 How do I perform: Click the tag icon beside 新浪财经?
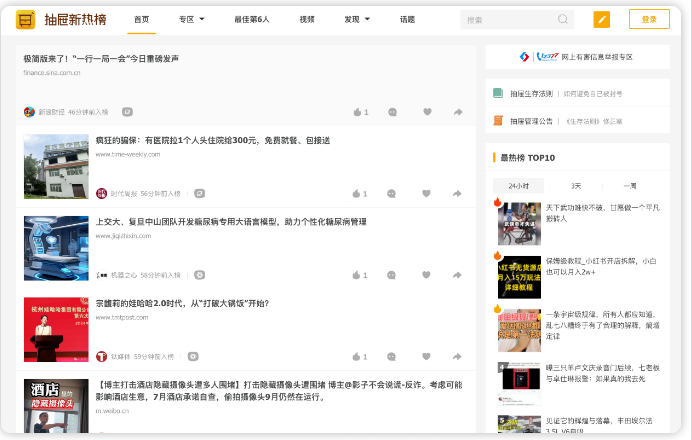(x=127, y=112)
